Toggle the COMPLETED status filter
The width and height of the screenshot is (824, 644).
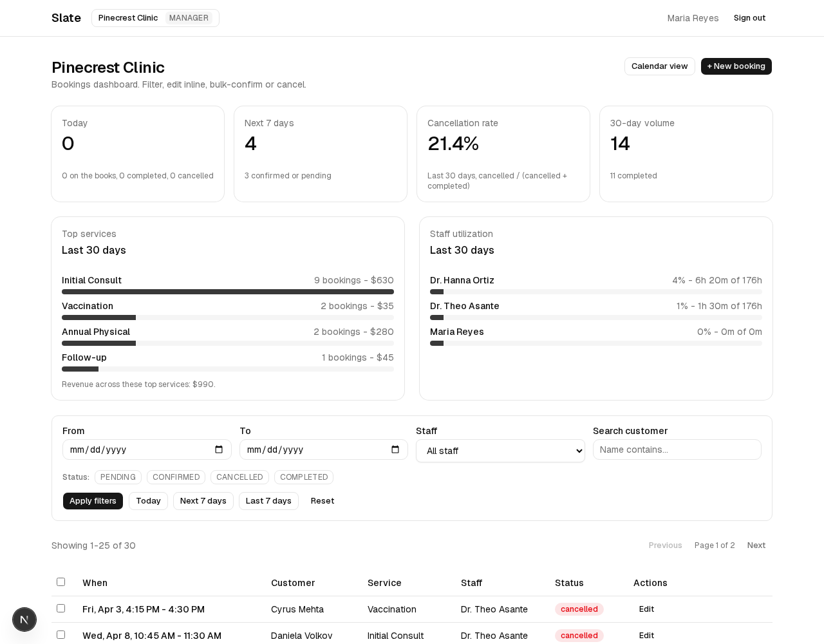pyautogui.click(x=304, y=477)
